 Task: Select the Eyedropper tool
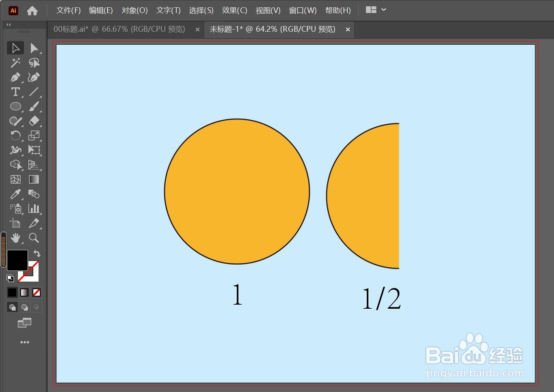point(15,194)
